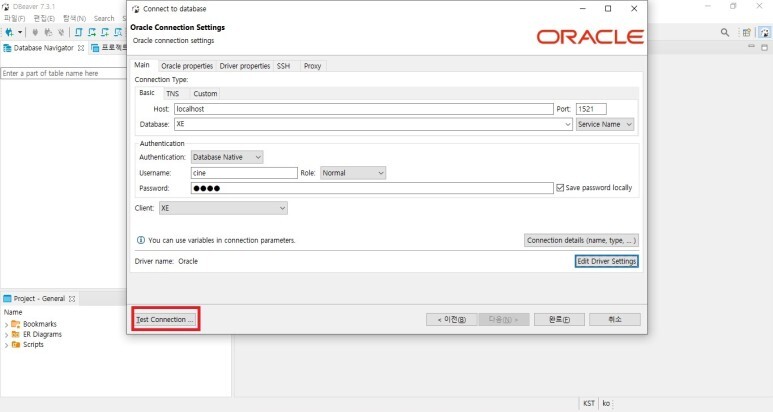Screen dimensions: 773x412
Task: Open the 탐색(N) menu
Action: coord(74,18)
